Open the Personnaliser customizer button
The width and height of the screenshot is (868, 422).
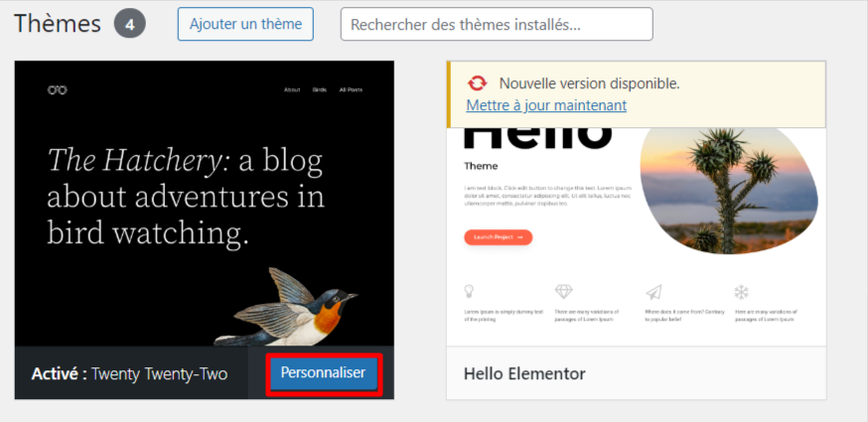[x=323, y=373]
